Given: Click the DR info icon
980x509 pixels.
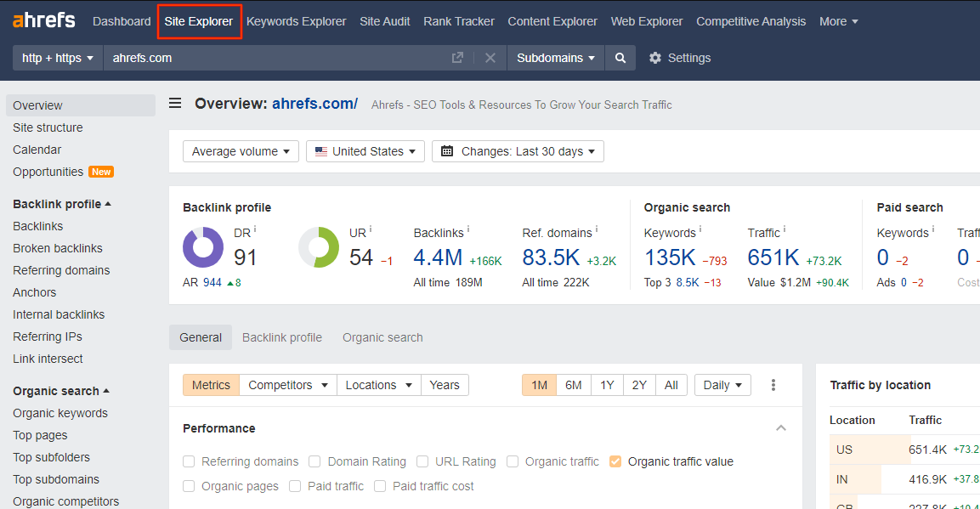Looking at the screenshot, I should click(255, 229).
